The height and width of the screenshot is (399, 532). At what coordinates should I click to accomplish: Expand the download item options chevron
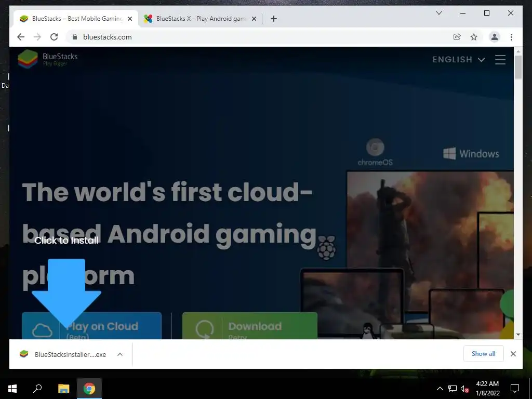(x=120, y=354)
